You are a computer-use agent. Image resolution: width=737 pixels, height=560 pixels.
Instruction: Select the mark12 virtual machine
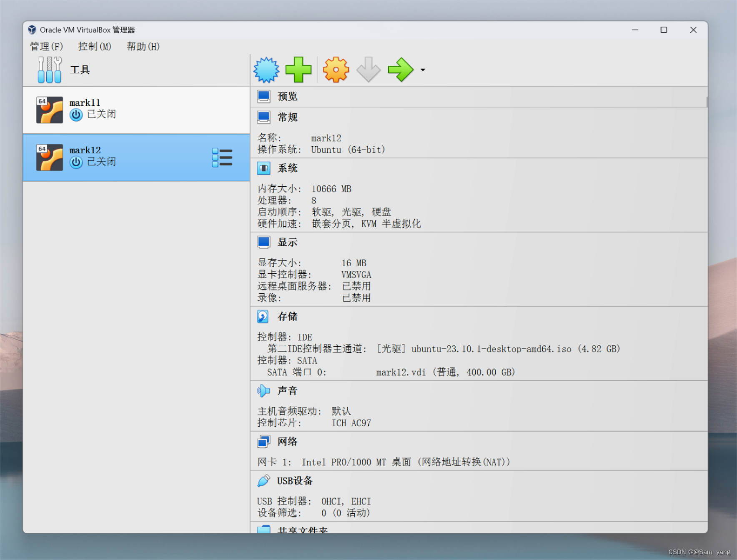click(x=136, y=157)
